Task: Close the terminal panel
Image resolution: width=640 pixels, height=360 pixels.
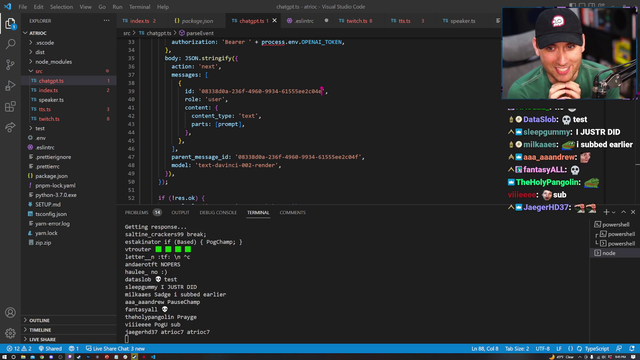Action: pos(633,212)
